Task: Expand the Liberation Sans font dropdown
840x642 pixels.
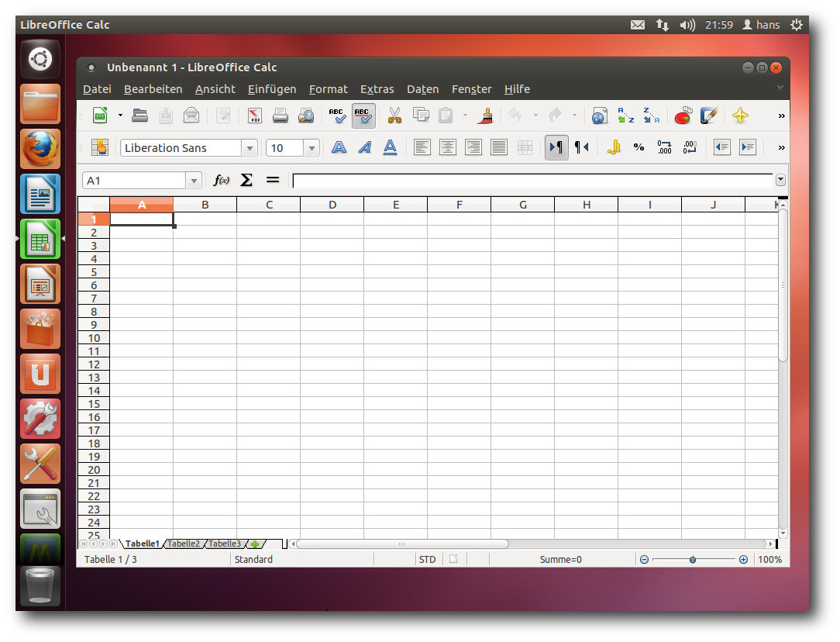Action: click(x=250, y=148)
